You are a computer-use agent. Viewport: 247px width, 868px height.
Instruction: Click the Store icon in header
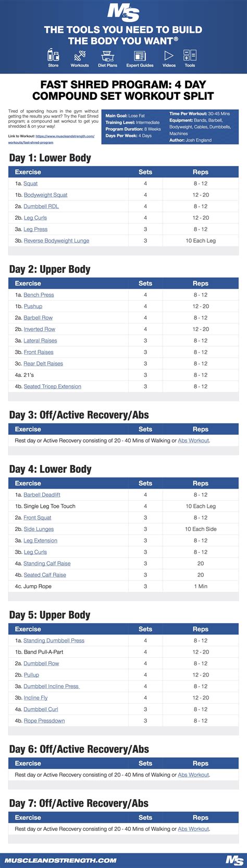53,55
